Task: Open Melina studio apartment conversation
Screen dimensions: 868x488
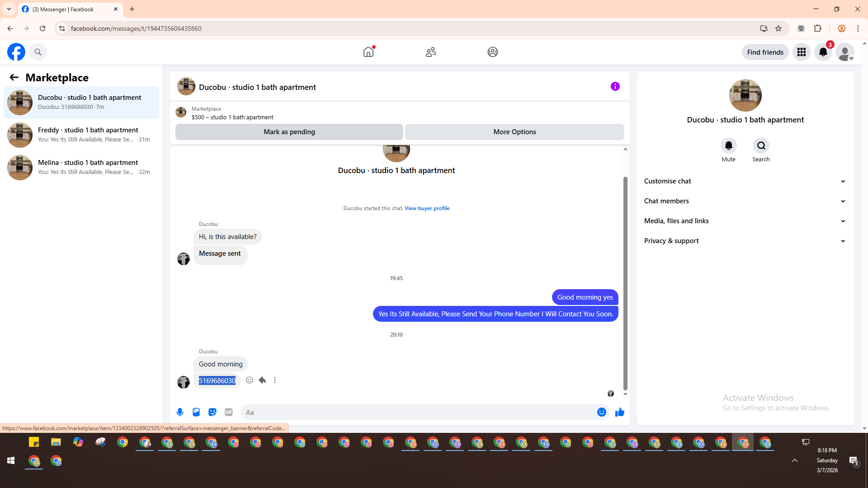Action: (x=81, y=167)
